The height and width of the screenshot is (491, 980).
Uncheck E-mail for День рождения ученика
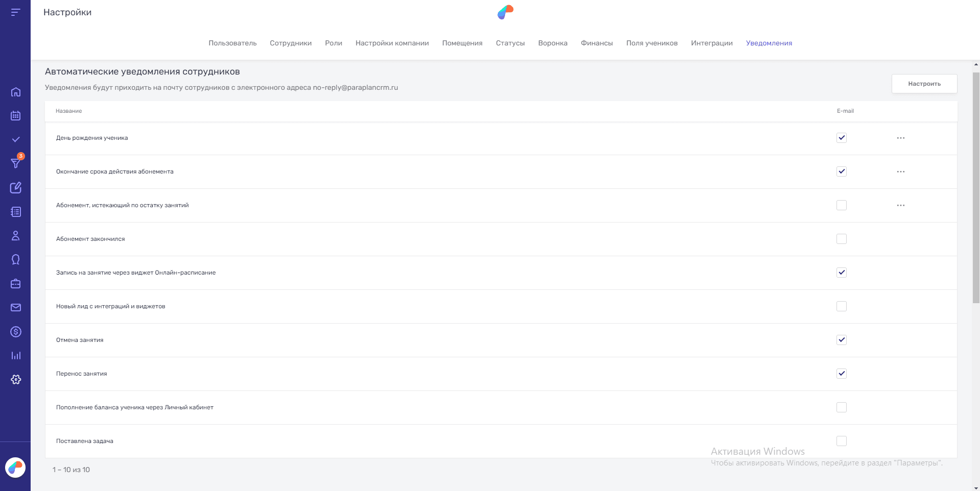[x=842, y=138]
